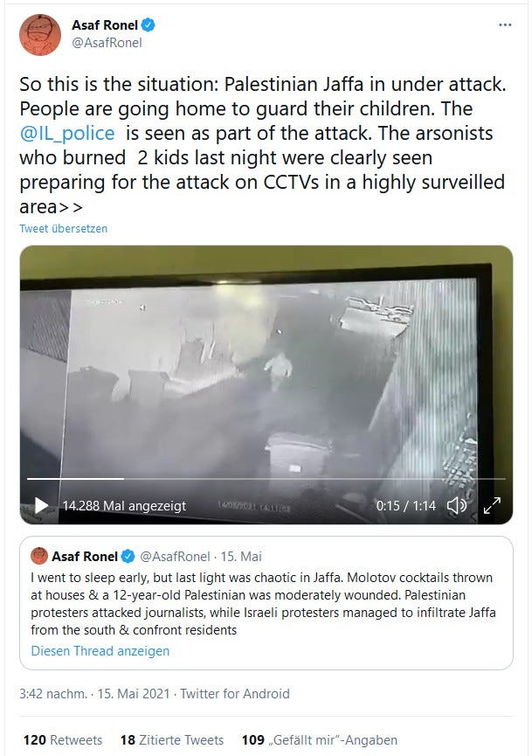
Task: Open the Twitter for Android source link
Action: coord(235,694)
